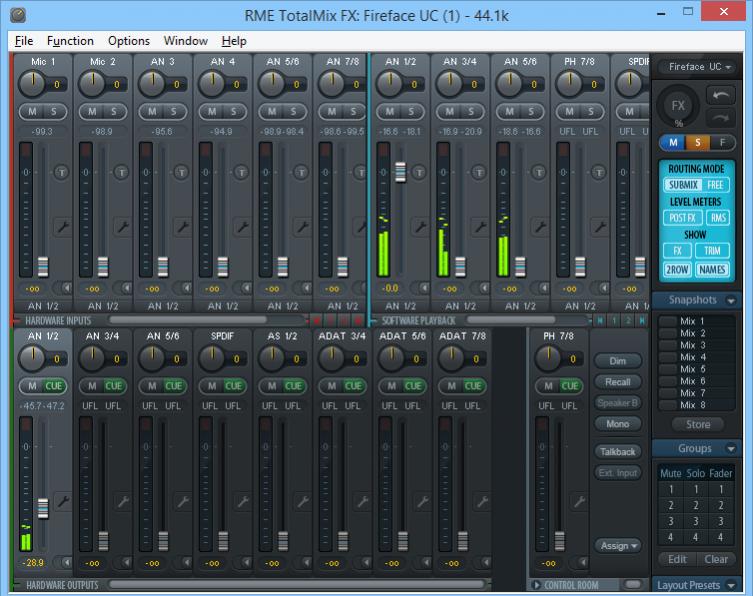753x596 pixels.
Task: Enable CUE on AN 3/4 hardware output
Action: (x=115, y=386)
